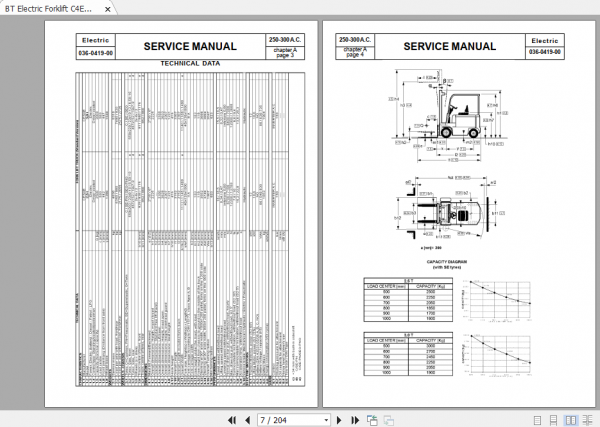Switch to continuous page layout
Image resolution: width=600 pixels, height=427 pixels.
553,420
